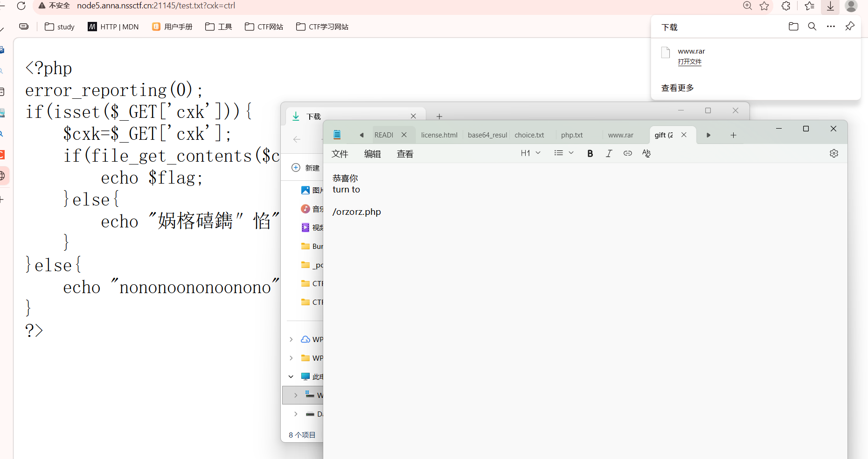Toggle italic formatting in Notepad
The width and height of the screenshot is (868, 459).
(609, 153)
